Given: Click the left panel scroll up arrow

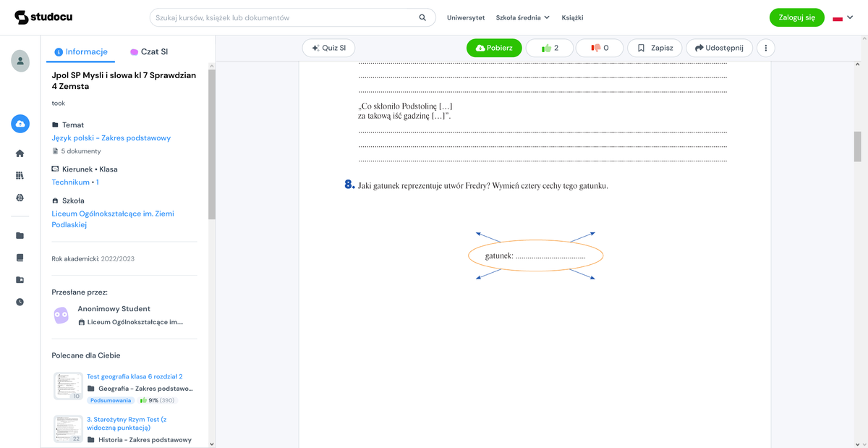Looking at the screenshot, I should (x=212, y=66).
